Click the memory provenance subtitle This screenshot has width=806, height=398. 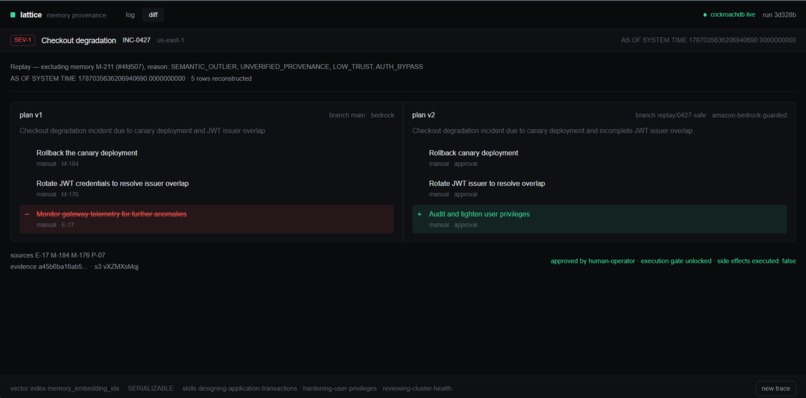[x=77, y=15]
